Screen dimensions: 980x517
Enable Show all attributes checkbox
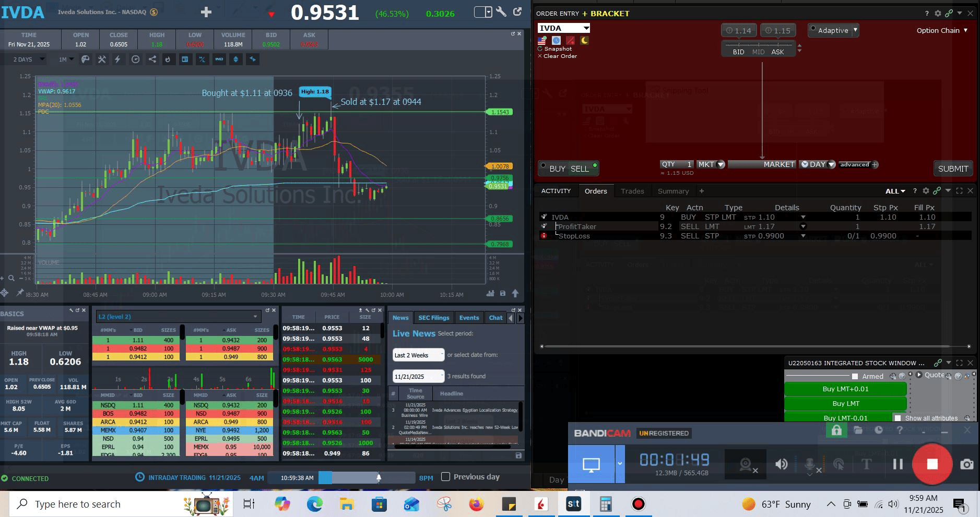(x=898, y=418)
